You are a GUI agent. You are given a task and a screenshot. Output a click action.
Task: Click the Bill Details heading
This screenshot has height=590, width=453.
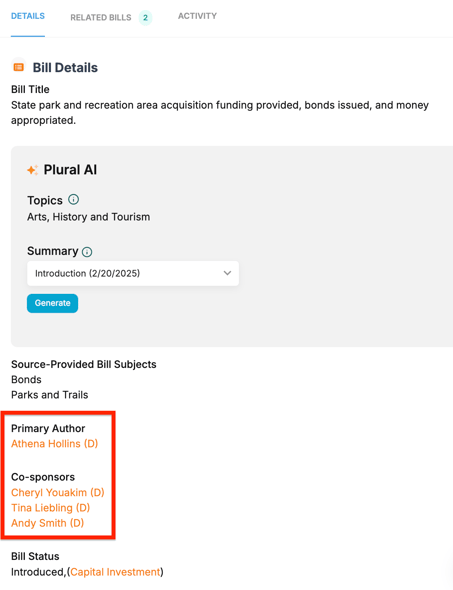tap(65, 68)
